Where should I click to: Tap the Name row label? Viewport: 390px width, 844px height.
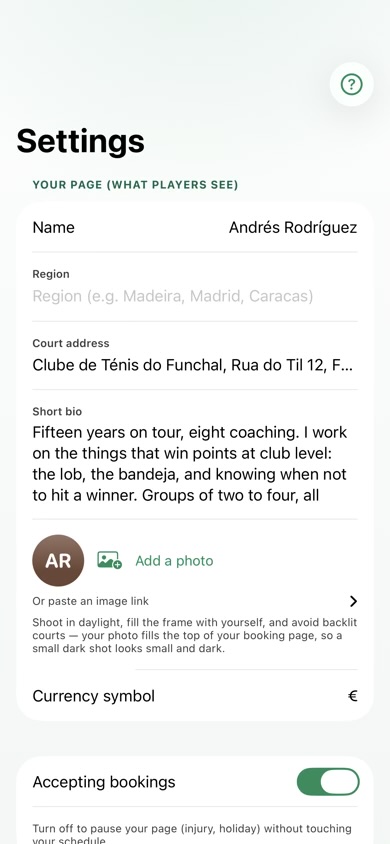tap(53, 227)
